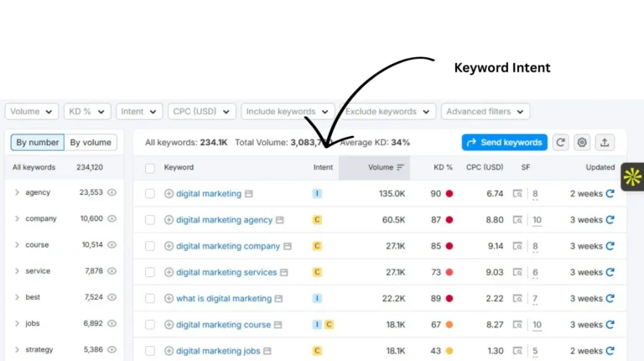
Task: Switch to the By number tab
Action: (38, 142)
